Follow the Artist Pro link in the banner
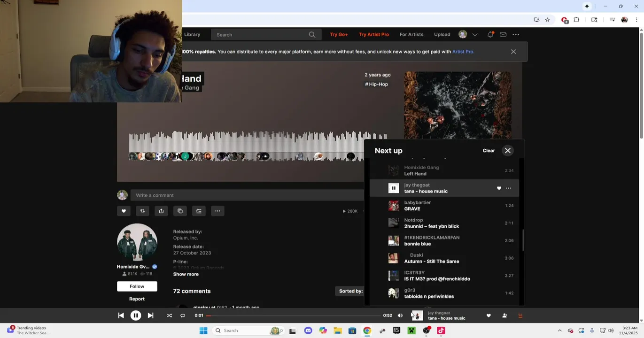Image resolution: width=644 pixels, height=338 pixels. pyautogui.click(x=463, y=52)
